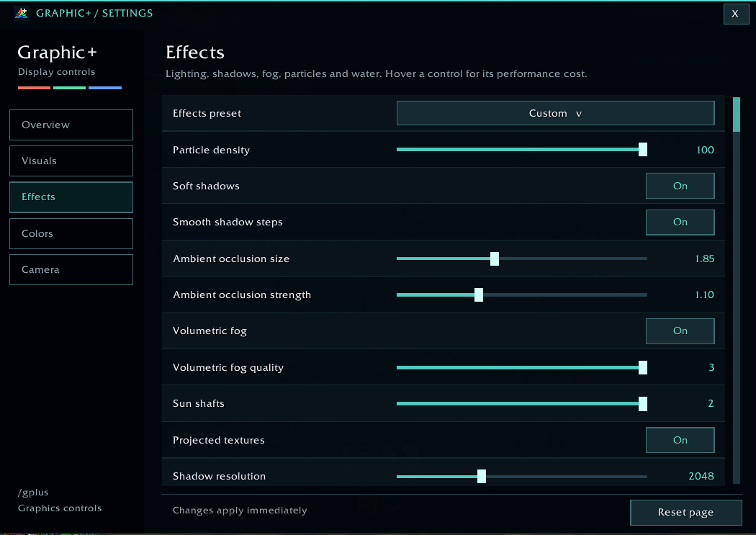The width and height of the screenshot is (756, 535).
Task: Click the Effects page heading
Action: pos(195,52)
